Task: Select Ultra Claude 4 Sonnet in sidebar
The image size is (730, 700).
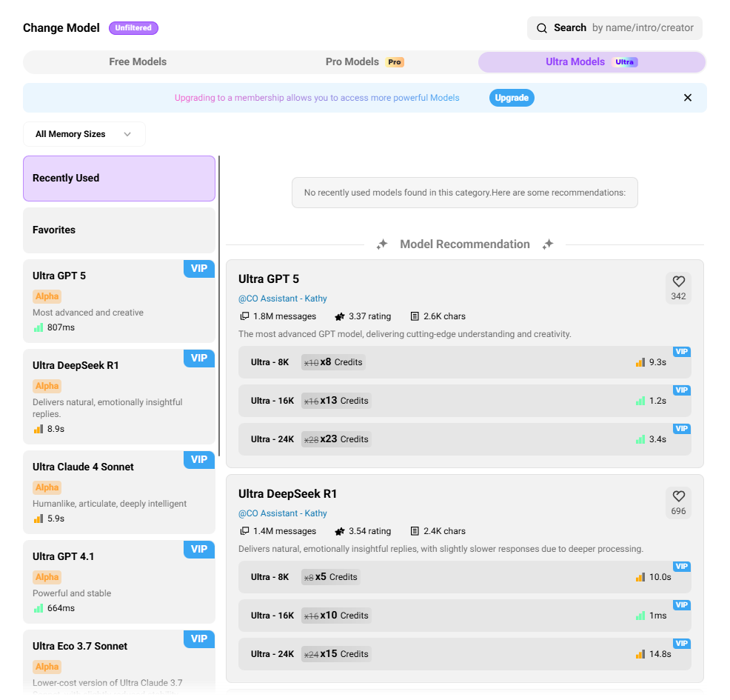Action: click(x=119, y=493)
